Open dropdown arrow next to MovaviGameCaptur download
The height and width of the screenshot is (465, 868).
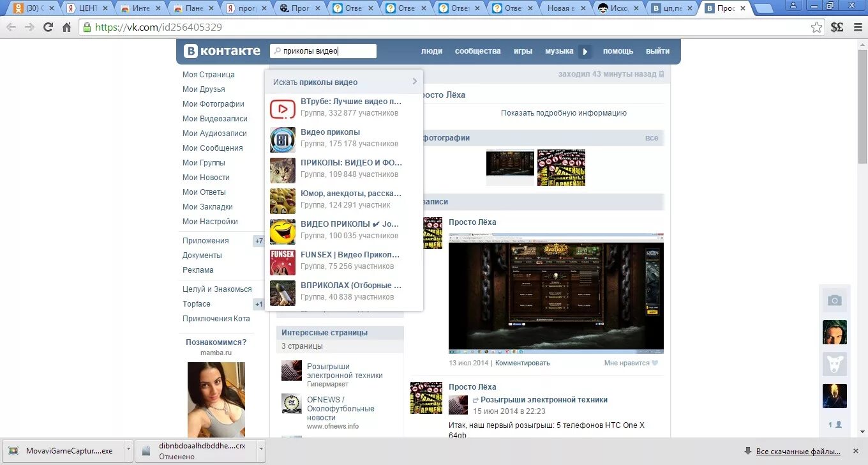(128, 450)
